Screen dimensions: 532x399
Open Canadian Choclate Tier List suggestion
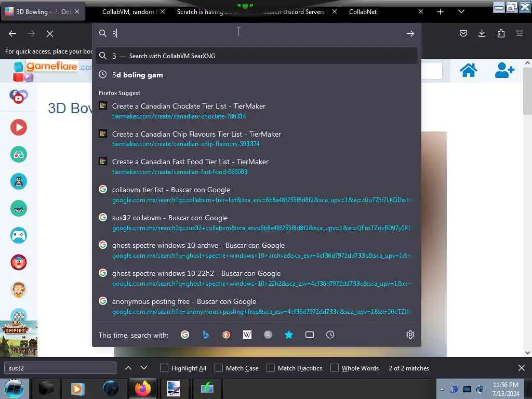click(257, 111)
